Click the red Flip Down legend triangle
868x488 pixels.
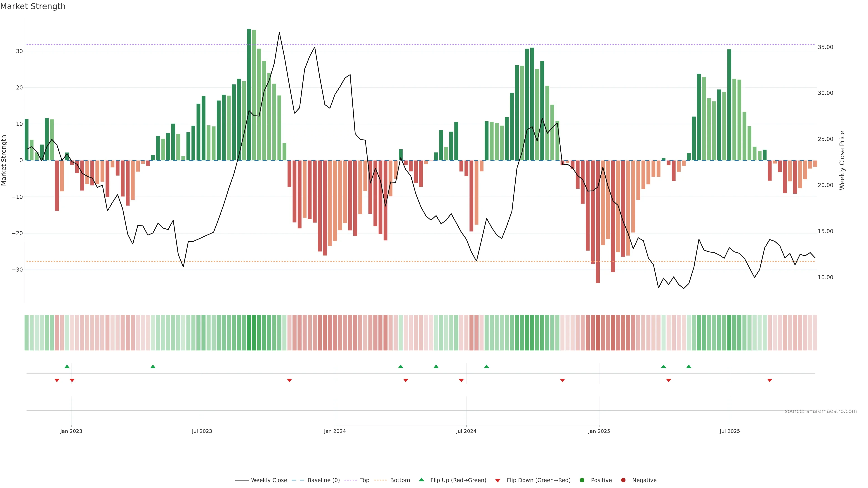[x=498, y=481]
